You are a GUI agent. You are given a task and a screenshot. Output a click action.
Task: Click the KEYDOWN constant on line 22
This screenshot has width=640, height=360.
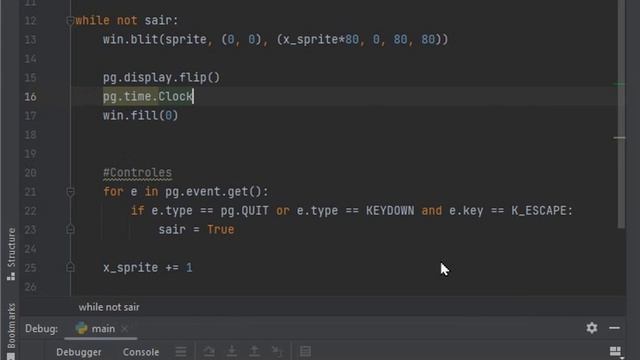pyautogui.click(x=390, y=211)
